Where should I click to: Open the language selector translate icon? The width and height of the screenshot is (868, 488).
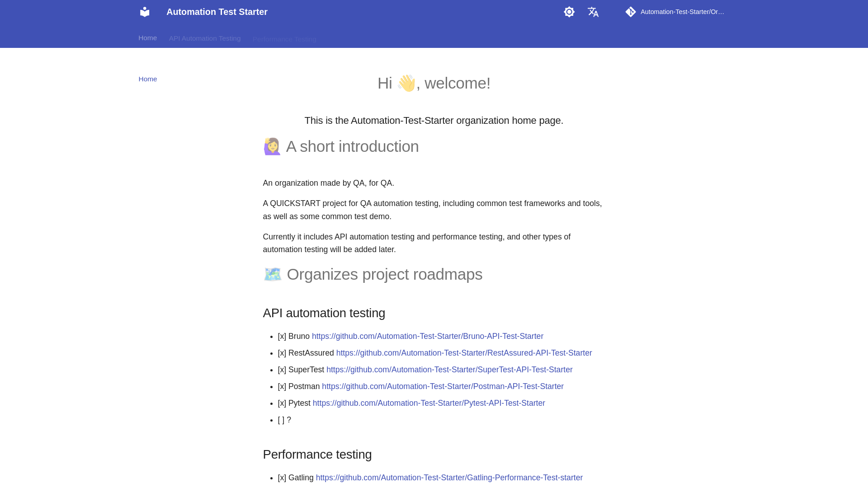point(593,12)
